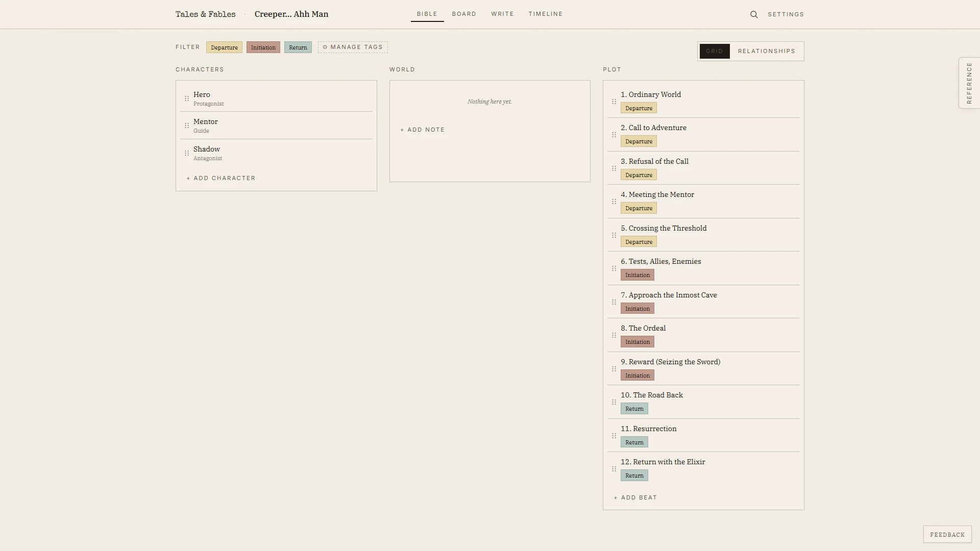Click the drag handle beside Mentor
Viewport: 980px width, 551px height.
pos(187,126)
